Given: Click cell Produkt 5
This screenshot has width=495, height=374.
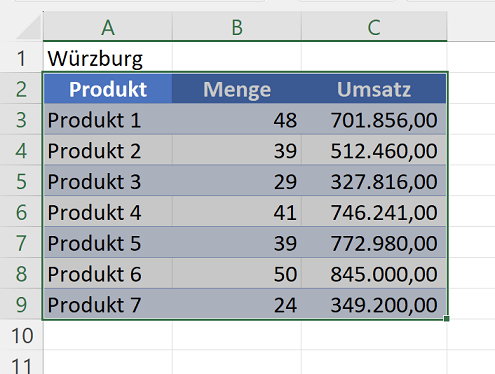Looking at the screenshot, I should click(x=108, y=243).
